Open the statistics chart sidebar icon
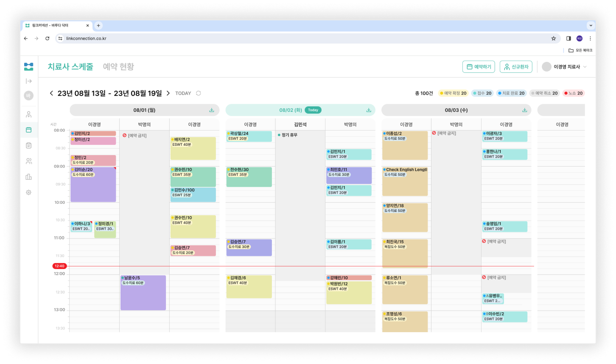616x364 pixels. [x=28, y=177]
